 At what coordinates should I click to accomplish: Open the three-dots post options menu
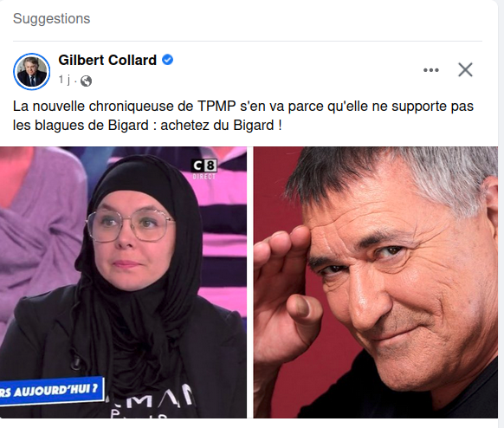point(431,70)
